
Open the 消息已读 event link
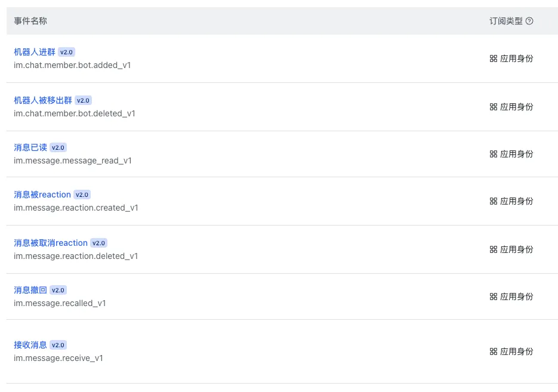30,147
